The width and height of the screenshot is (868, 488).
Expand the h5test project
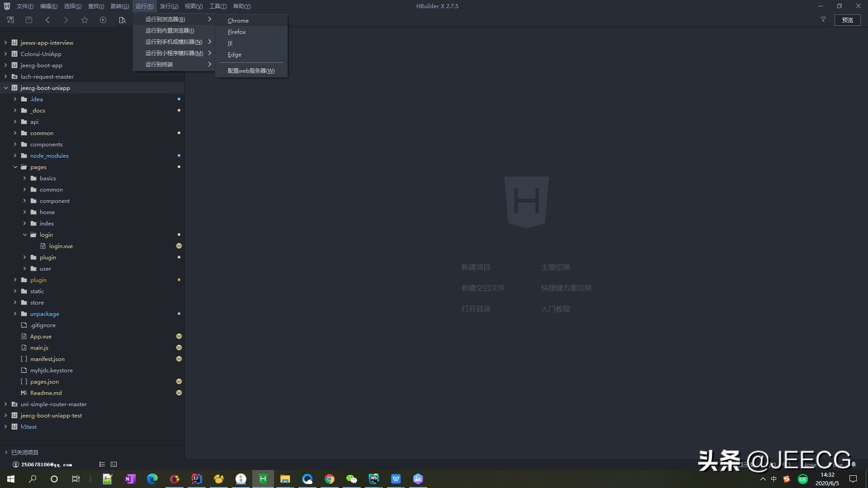pyautogui.click(x=5, y=427)
